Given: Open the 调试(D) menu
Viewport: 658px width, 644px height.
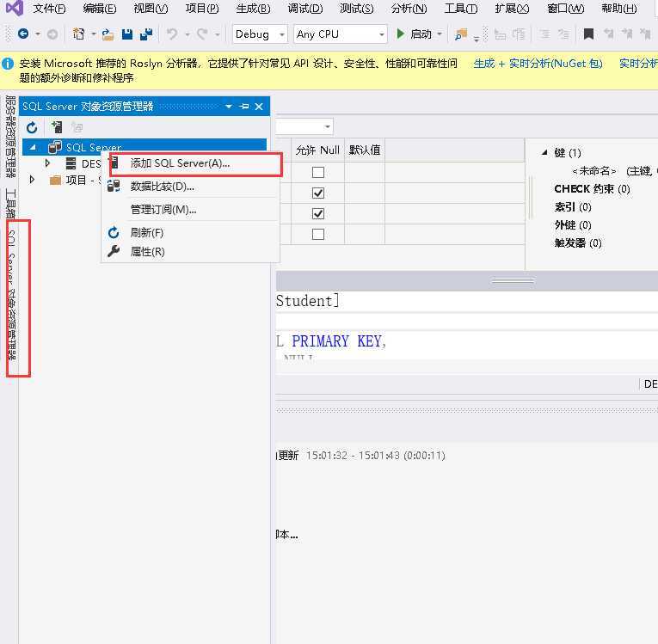Looking at the screenshot, I should tap(305, 9).
